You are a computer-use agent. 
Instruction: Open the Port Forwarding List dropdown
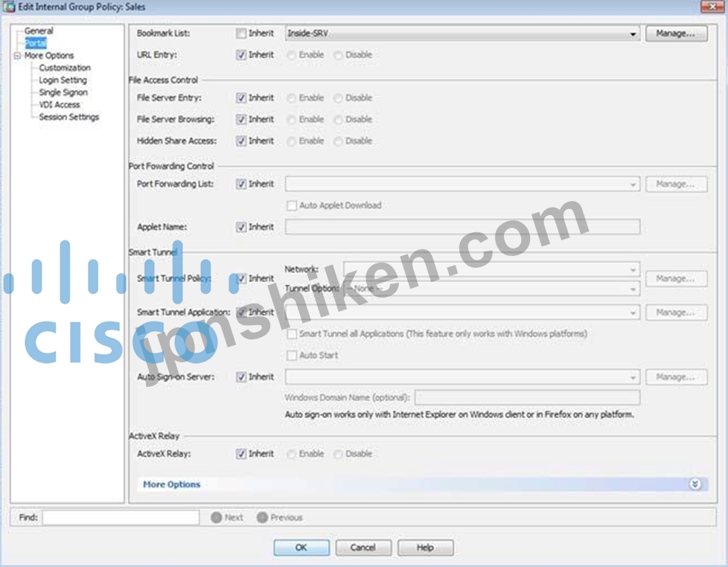click(462, 185)
